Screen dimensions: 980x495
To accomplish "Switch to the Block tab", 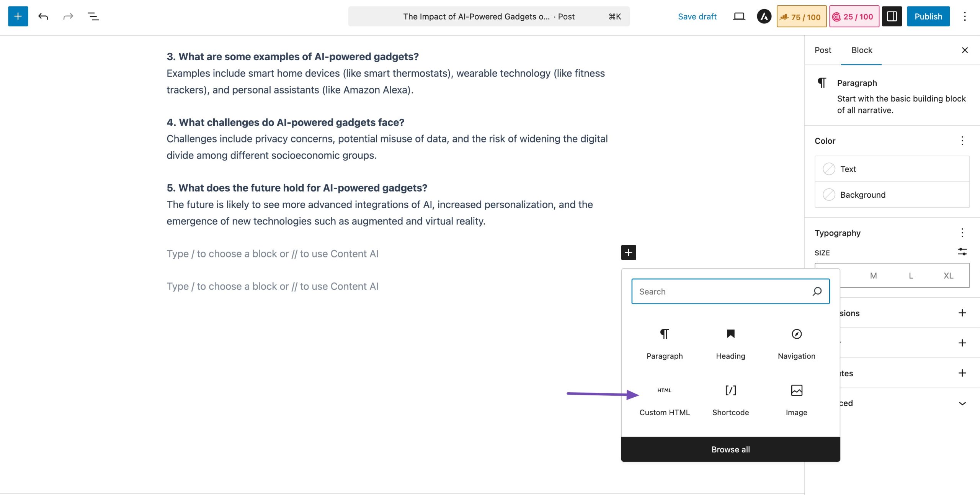I will [x=861, y=50].
